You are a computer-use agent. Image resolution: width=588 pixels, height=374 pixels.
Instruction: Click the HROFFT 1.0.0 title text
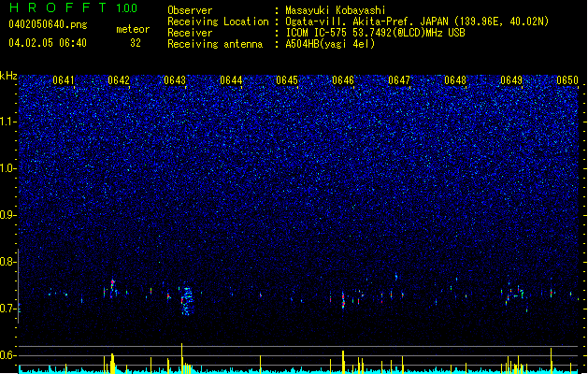coord(74,7)
